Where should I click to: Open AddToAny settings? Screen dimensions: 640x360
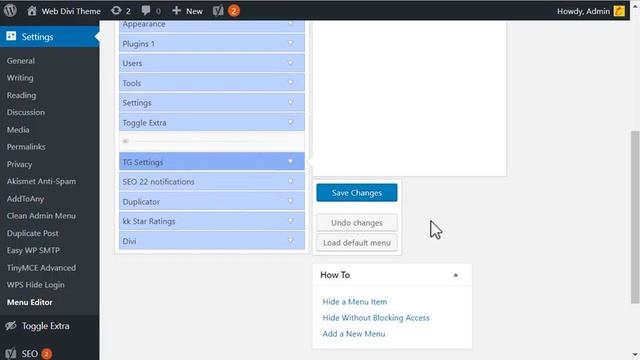[x=25, y=199]
